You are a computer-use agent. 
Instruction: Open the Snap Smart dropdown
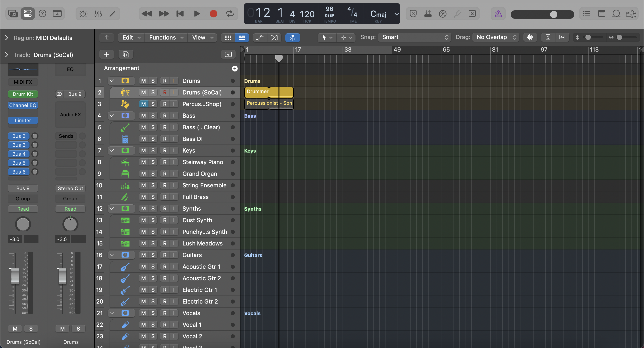point(415,38)
